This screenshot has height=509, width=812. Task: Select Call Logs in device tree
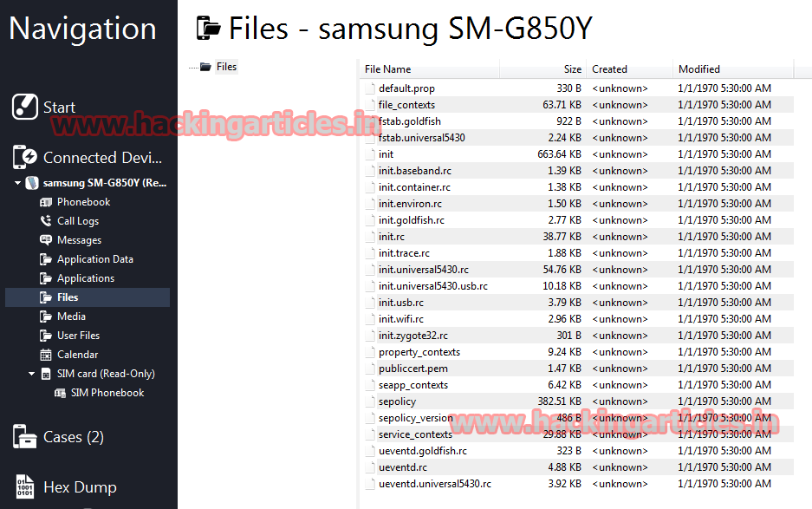[x=78, y=221]
